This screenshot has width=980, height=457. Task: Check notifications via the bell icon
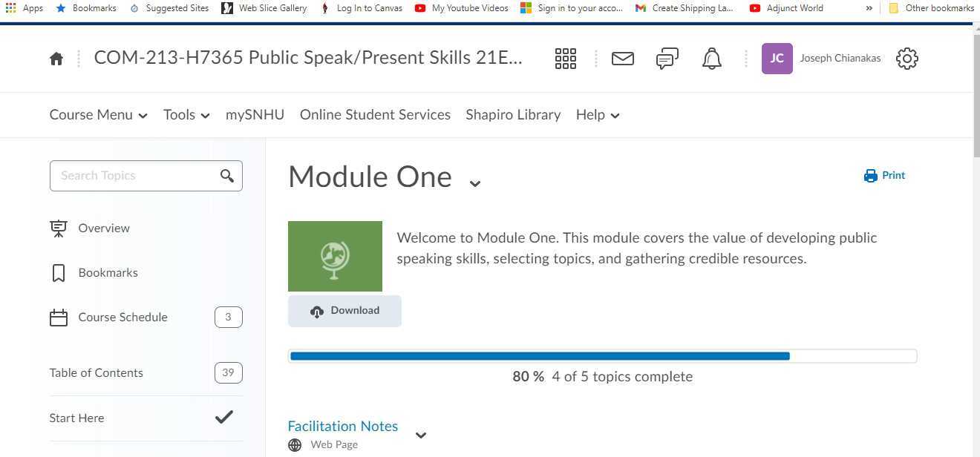pos(711,58)
